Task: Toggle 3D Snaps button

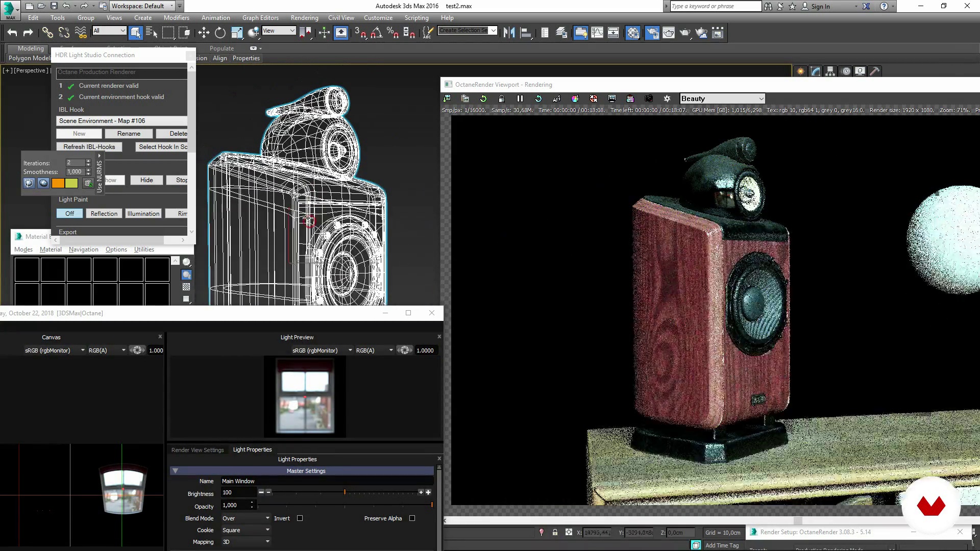Action: [360, 33]
